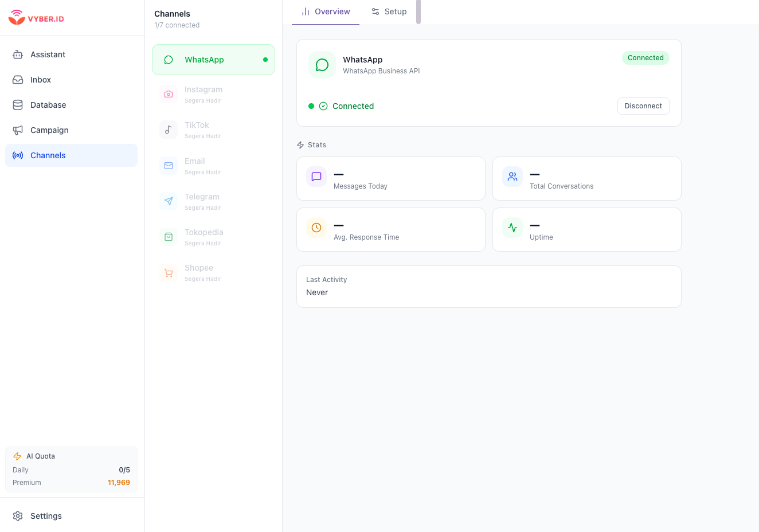Click the 1/7 connected subtitle
This screenshot has height=532, width=759.
pyautogui.click(x=177, y=25)
